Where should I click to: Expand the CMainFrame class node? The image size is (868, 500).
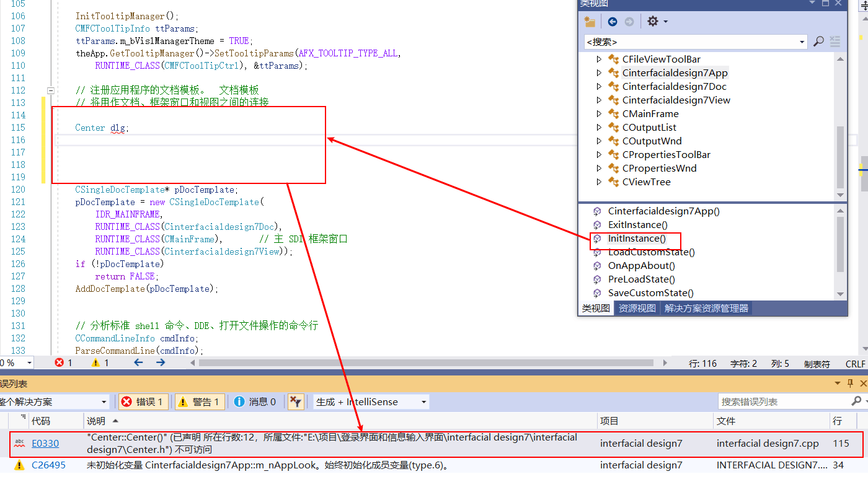coord(599,114)
